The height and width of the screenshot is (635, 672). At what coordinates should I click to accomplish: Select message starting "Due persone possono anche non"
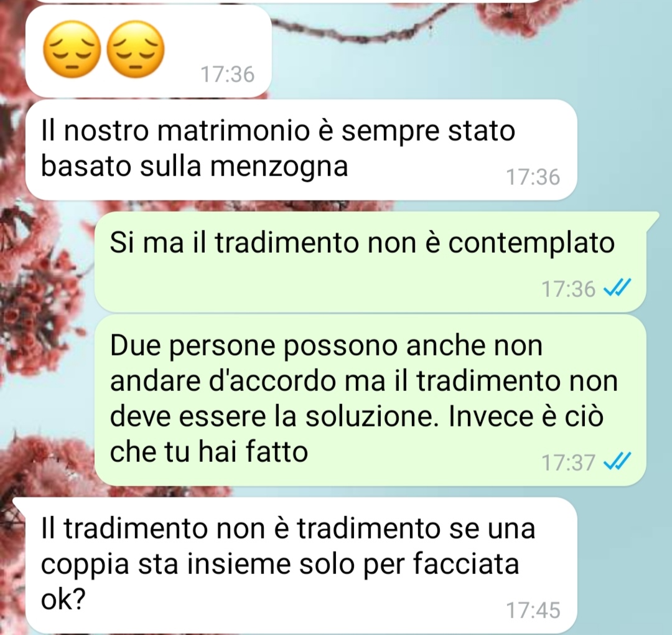point(370,400)
